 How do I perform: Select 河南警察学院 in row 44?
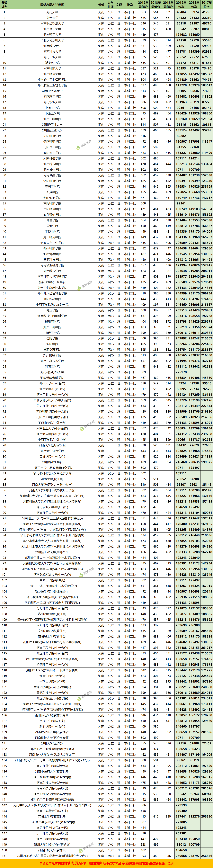pos(52,254)
